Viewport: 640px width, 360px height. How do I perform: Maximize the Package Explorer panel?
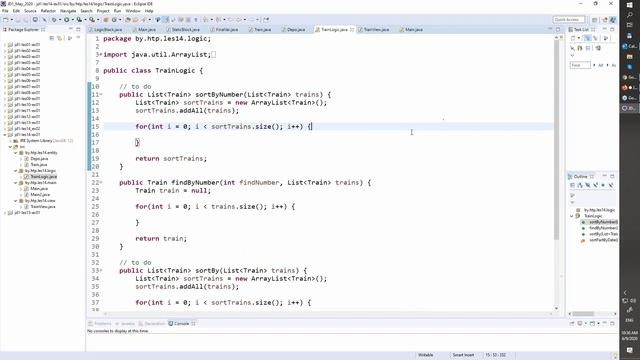pos(78,29)
